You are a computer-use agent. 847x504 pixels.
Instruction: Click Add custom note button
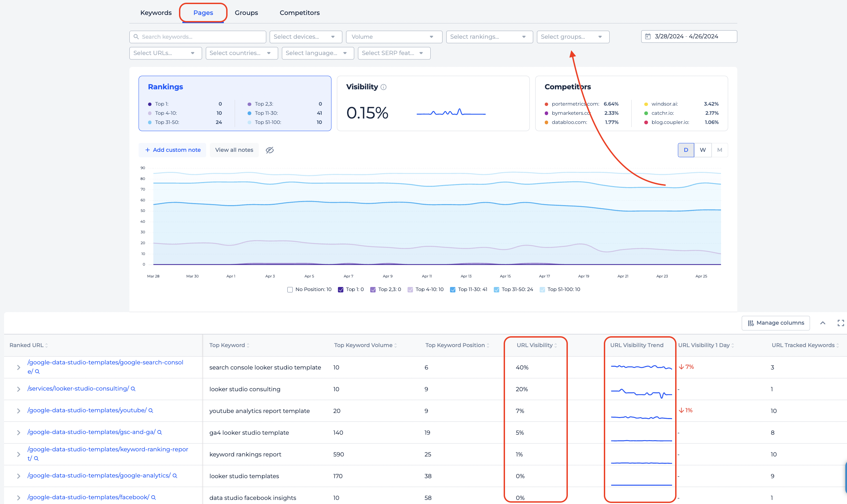[x=173, y=150]
